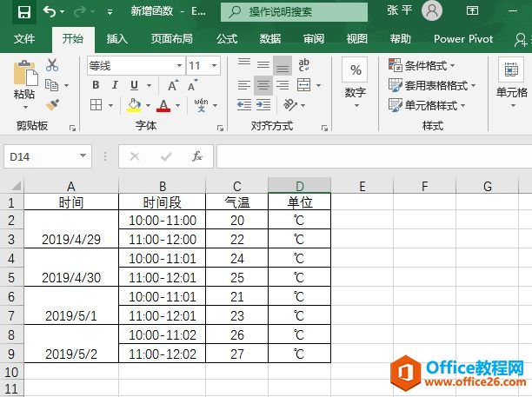
Task: Expand the font size dropdown
Action: coord(216,66)
